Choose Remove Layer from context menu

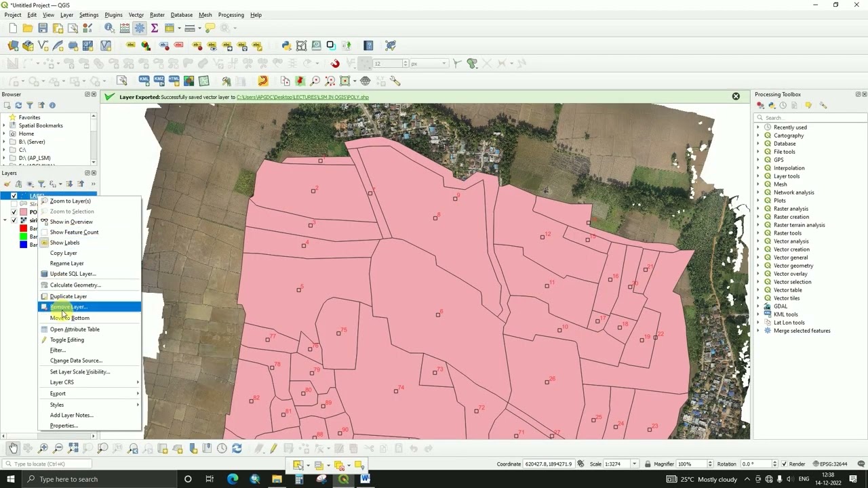90,307
